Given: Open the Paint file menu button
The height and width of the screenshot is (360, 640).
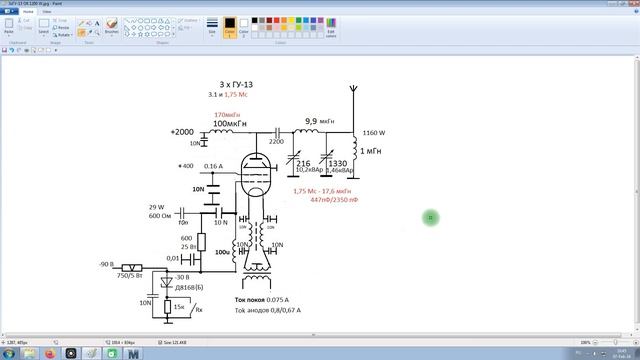Looking at the screenshot, I should (x=9, y=11).
